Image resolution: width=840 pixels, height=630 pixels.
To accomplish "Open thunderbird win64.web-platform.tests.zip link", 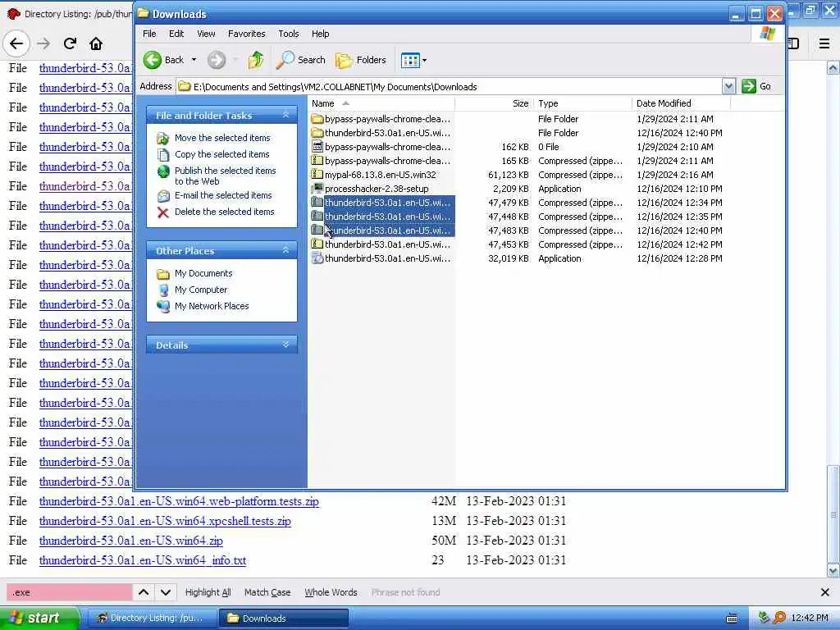I will coord(179,501).
